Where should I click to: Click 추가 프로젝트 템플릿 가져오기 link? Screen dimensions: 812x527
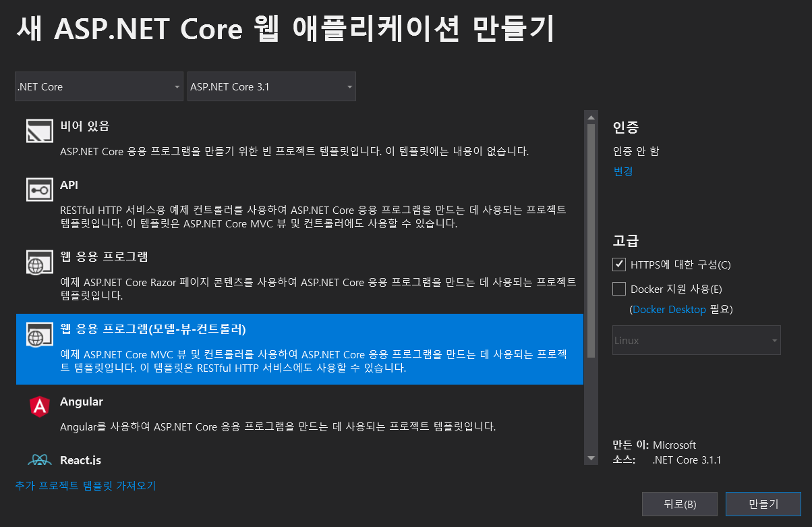86,485
